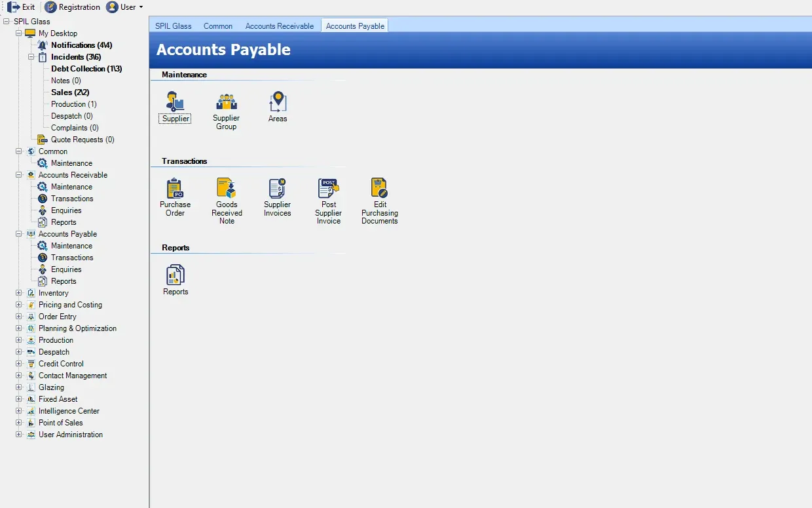Collapse the SPIL Glass root node

[x=7, y=22]
